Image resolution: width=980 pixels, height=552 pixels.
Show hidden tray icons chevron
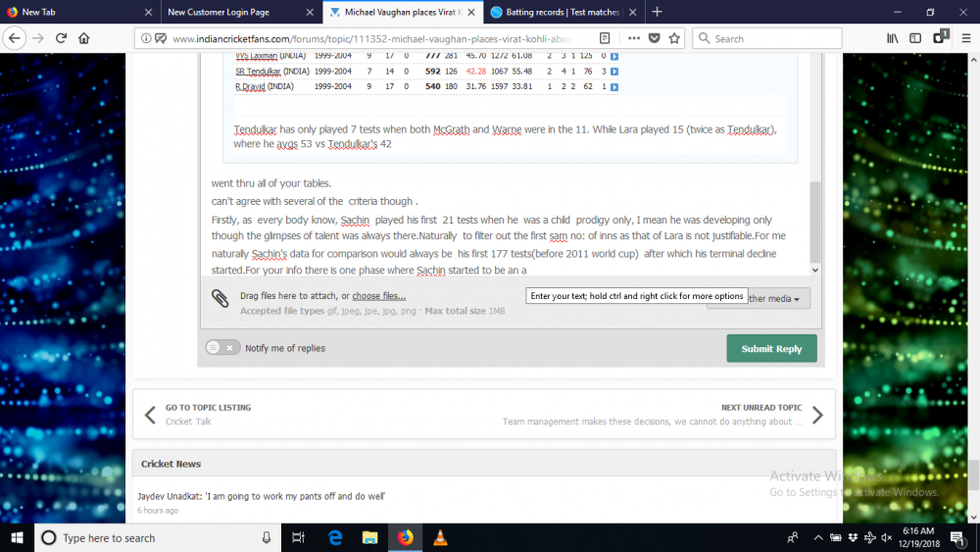(x=817, y=537)
